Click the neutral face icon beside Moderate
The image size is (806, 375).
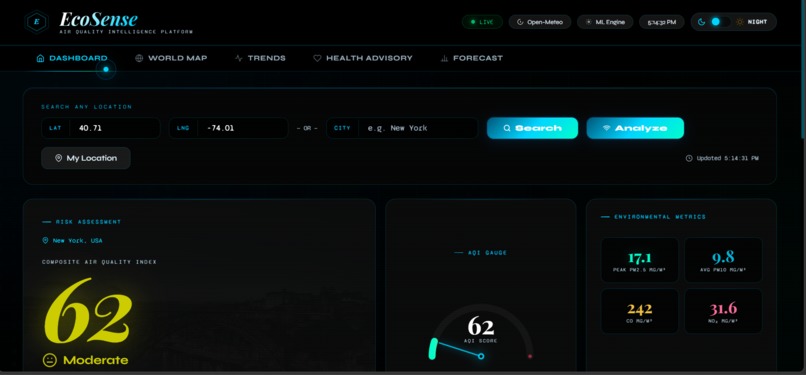pos(49,360)
